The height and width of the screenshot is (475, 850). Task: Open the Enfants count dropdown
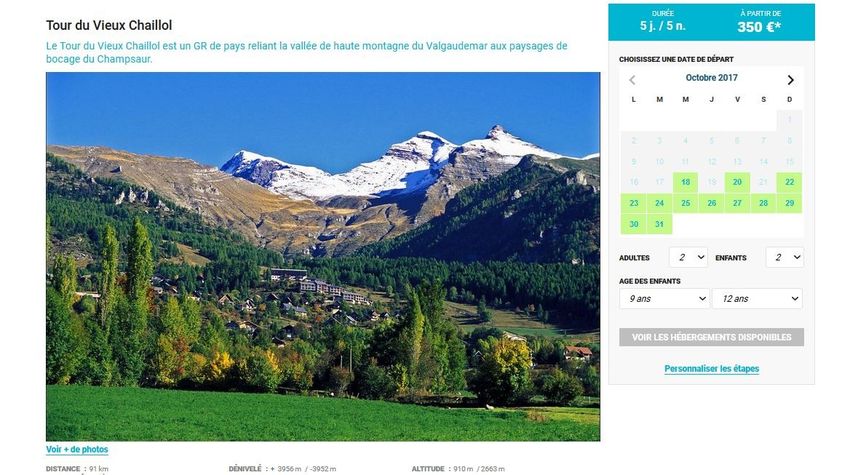(x=785, y=258)
